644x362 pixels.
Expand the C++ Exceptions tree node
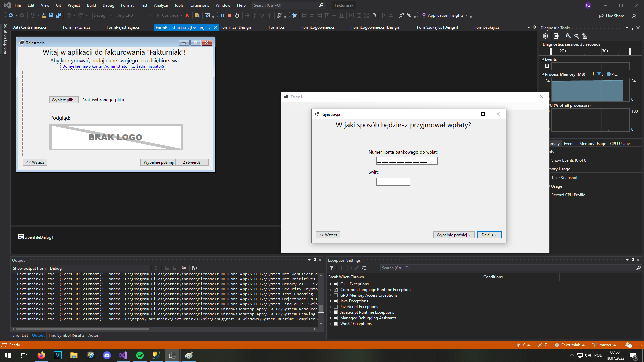click(330, 284)
